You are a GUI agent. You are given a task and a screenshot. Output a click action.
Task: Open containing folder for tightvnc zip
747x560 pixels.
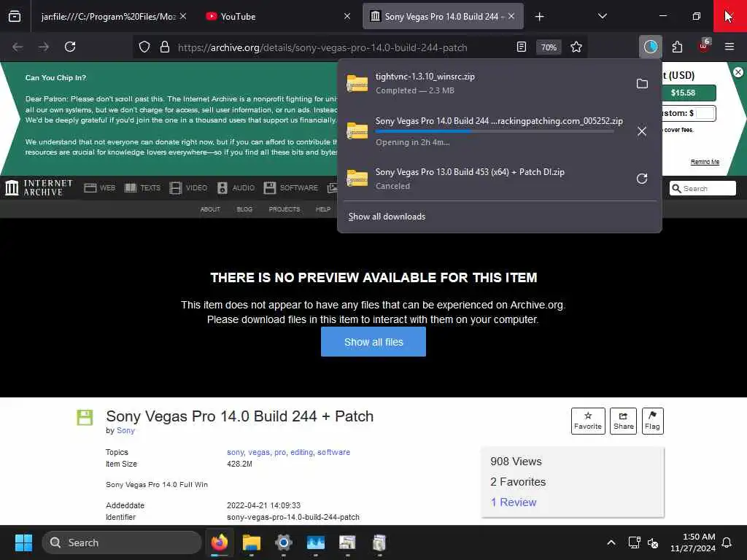pos(642,84)
